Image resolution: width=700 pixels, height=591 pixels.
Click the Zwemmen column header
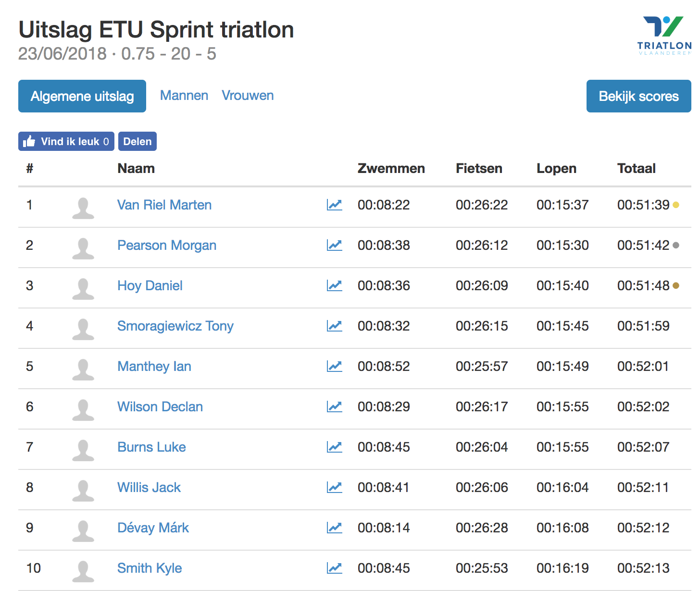point(391,169)
